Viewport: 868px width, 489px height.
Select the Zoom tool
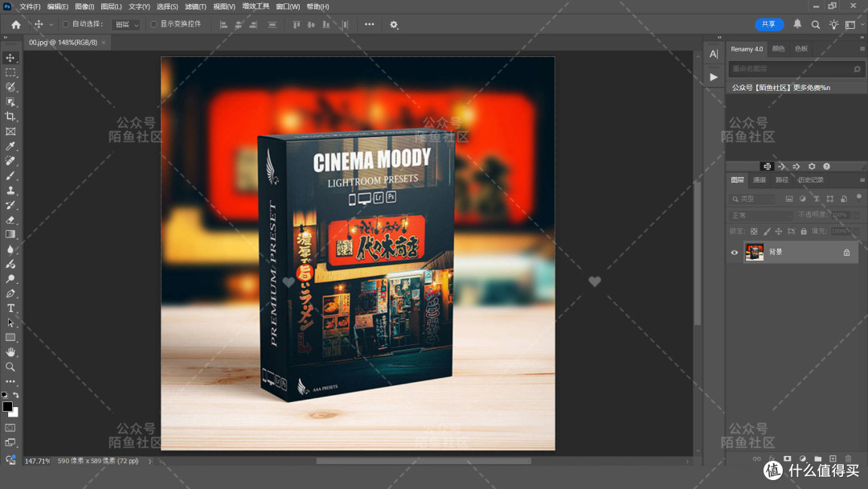point(10,367)
